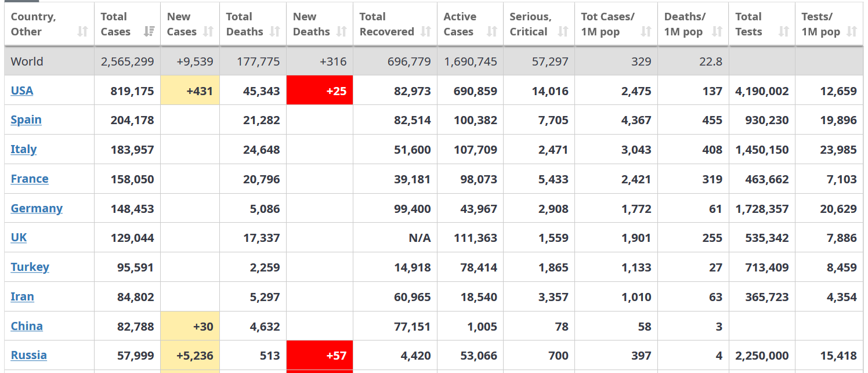The width and height of the screenshot is (868, 373).
Task: Open the China country link
Action: pos(27,326)
